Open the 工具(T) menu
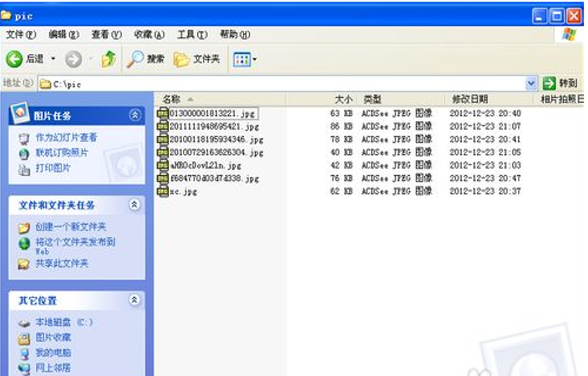 [x=192, y=34]
